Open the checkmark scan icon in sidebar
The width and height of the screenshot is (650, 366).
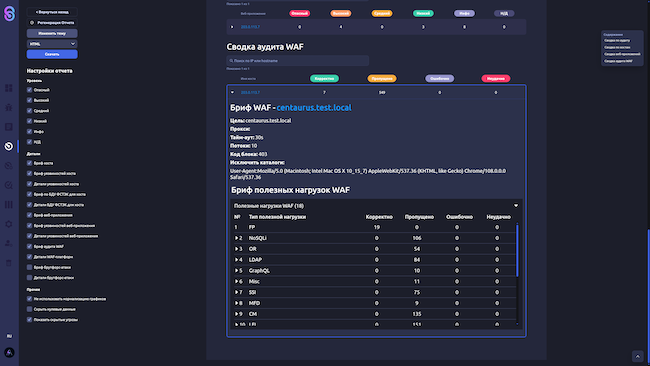(9, 185)
